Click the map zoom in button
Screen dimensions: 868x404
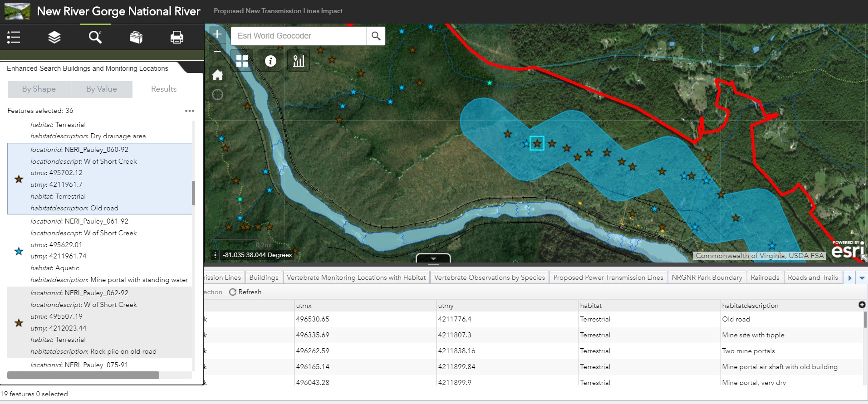click(x=217, y=34)
